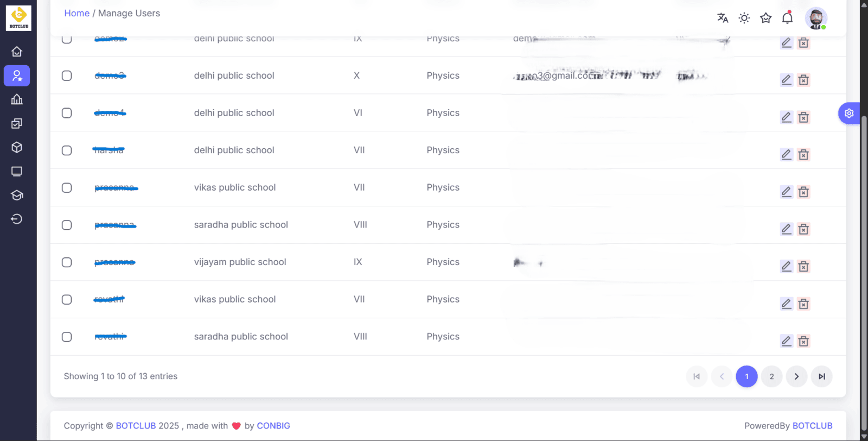Click the logout arrow sidebar icon

17,219
